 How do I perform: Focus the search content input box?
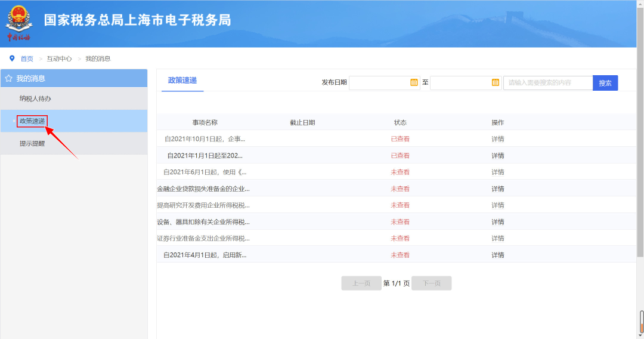pos(547,82)
